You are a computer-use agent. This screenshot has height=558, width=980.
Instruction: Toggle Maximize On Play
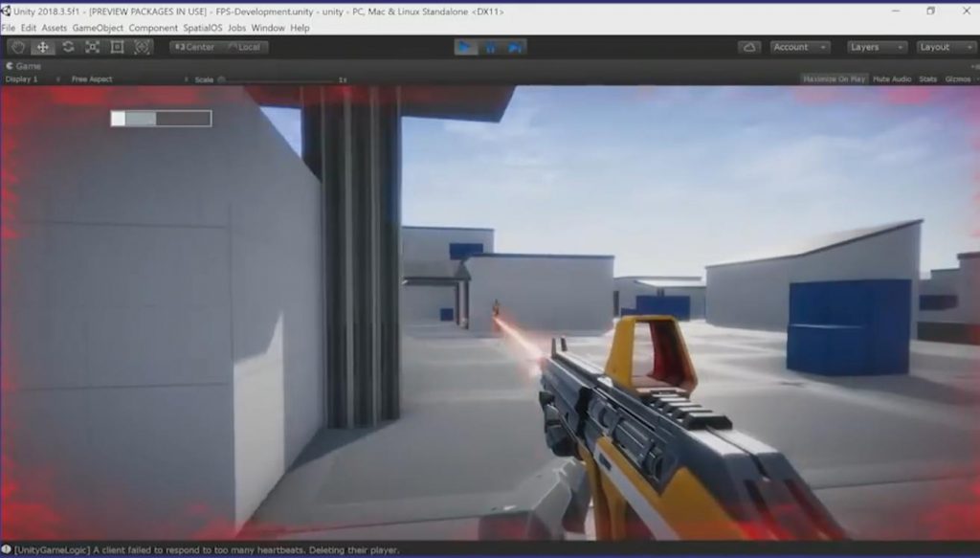pos(834,79)
